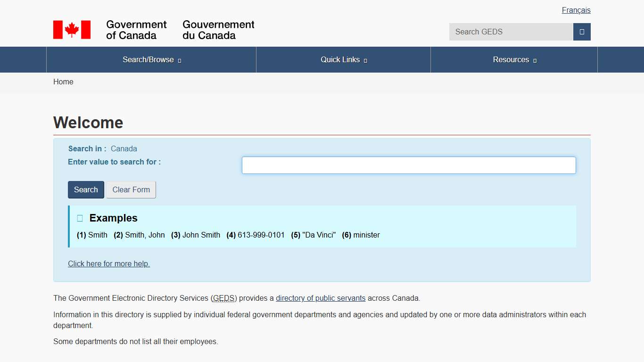The height and width of the screenshot is (362, 644).
Task: Go to the Home breadcrumb
Action: click(63, 82)
